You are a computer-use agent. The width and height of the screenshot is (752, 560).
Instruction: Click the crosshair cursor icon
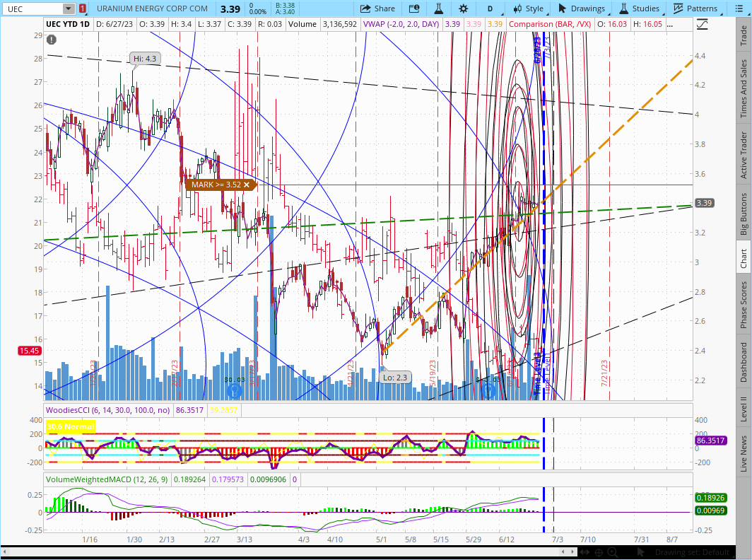tap(599, 552)
